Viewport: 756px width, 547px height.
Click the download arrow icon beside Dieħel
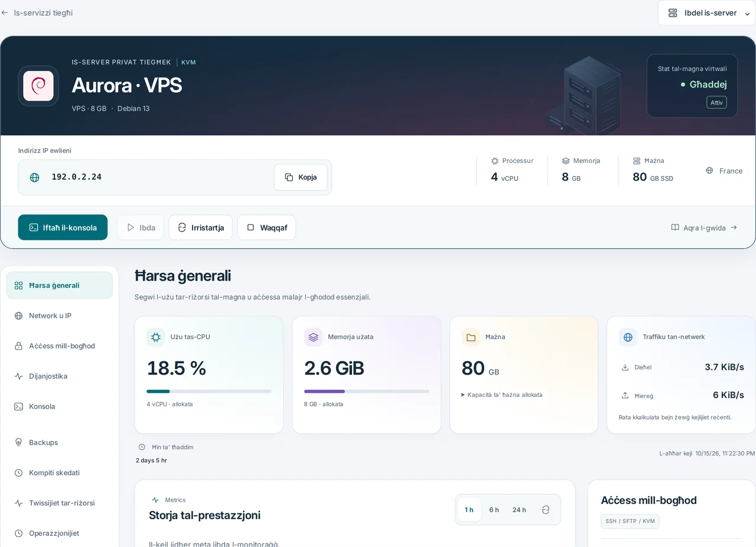[625, 367]
